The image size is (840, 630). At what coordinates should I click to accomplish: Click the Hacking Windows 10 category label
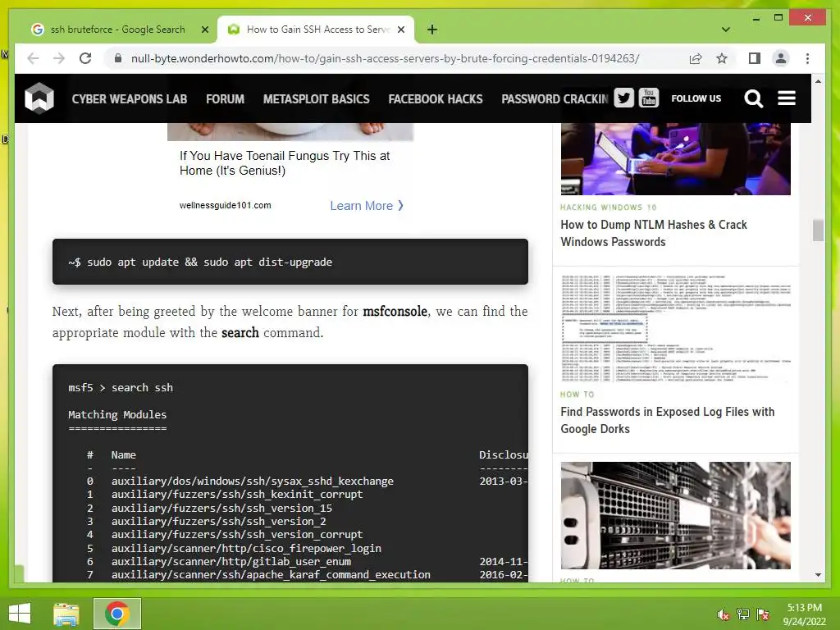[x=608, y=208]
